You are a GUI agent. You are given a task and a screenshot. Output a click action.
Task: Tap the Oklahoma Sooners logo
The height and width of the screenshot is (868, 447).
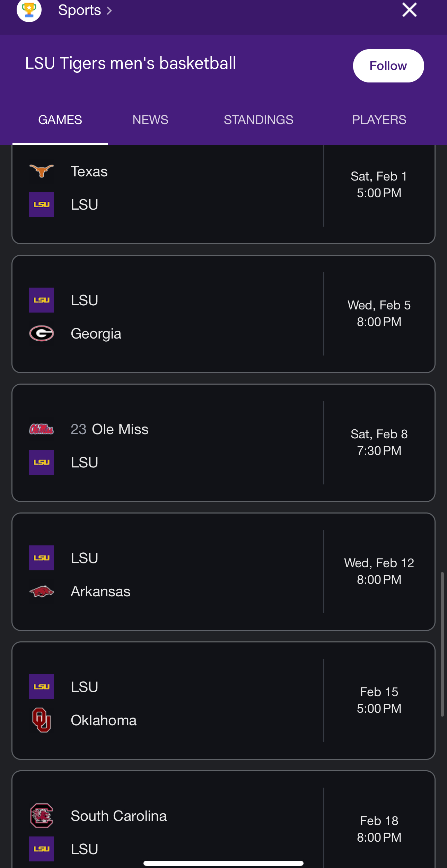pyautogui.click(x=42, y=720)
